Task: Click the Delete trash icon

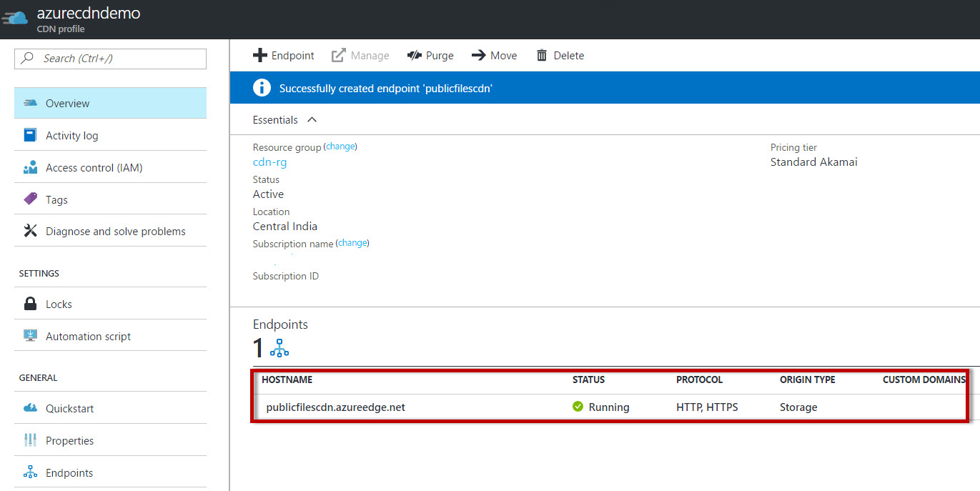Action: [542, 55]
